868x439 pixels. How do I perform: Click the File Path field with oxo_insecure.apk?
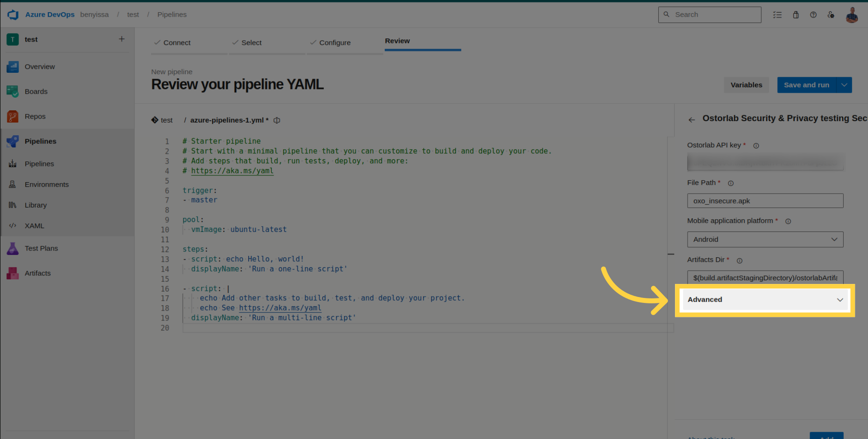(x=765, y=201)
